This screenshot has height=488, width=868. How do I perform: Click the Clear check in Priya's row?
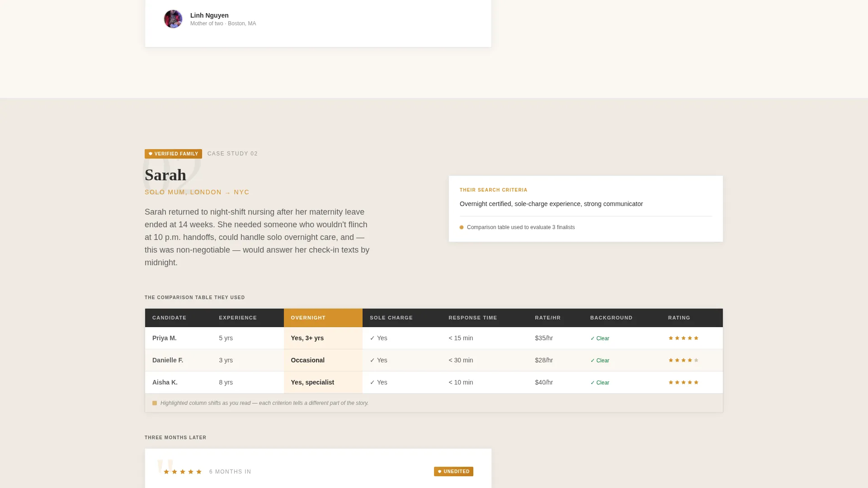600,338
